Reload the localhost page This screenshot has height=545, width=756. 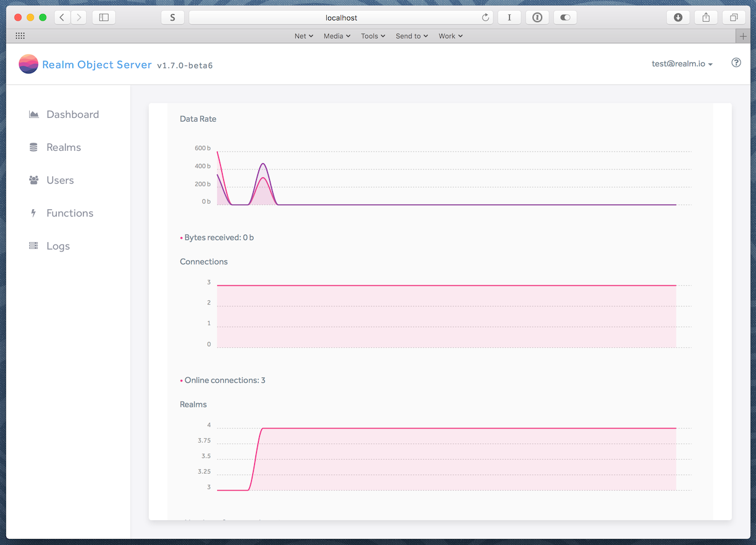(x=486, y=17)
